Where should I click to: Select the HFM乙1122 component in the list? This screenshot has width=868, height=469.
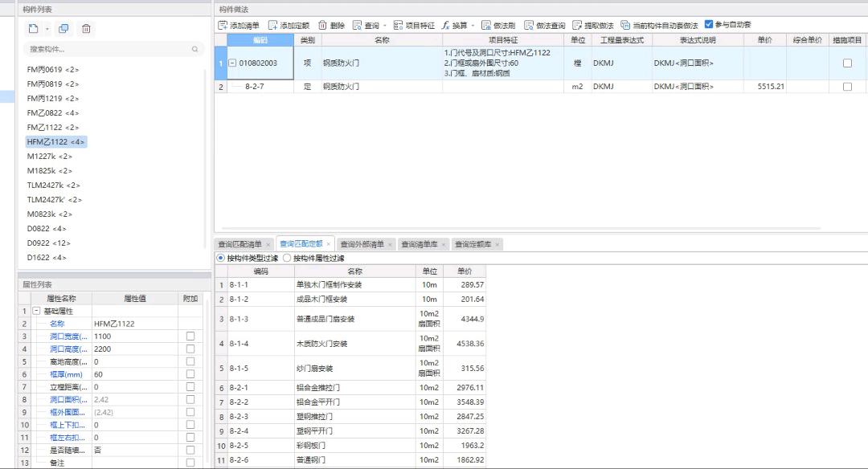[x=54, y=141]
